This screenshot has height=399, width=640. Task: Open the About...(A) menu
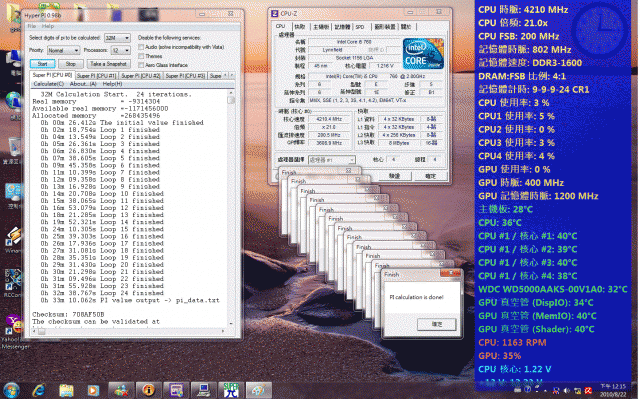[83, 84]
